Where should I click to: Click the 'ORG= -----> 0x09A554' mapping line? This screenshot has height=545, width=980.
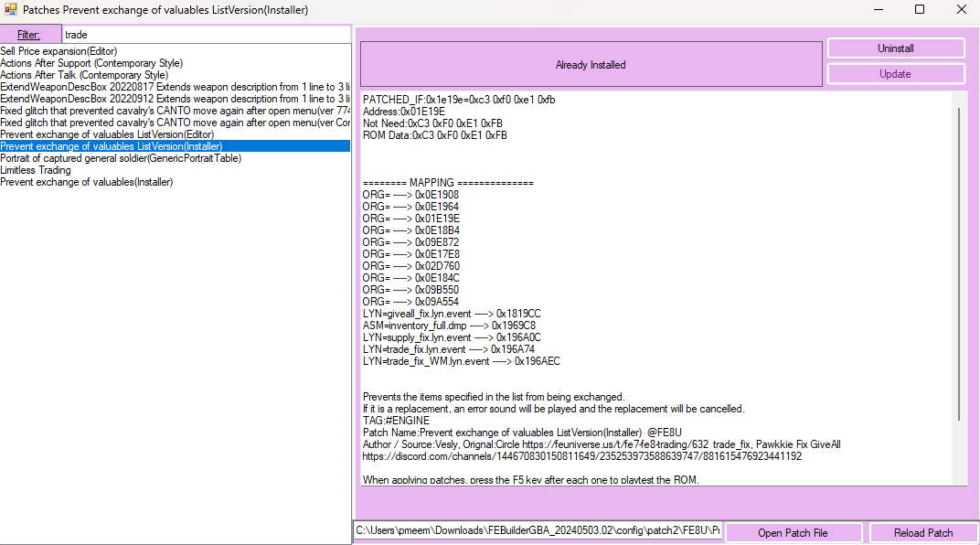tap(410, 302)
